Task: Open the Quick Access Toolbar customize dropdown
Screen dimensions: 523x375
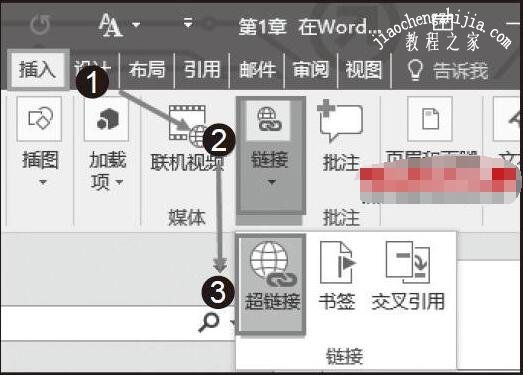Action: [188, 23]
